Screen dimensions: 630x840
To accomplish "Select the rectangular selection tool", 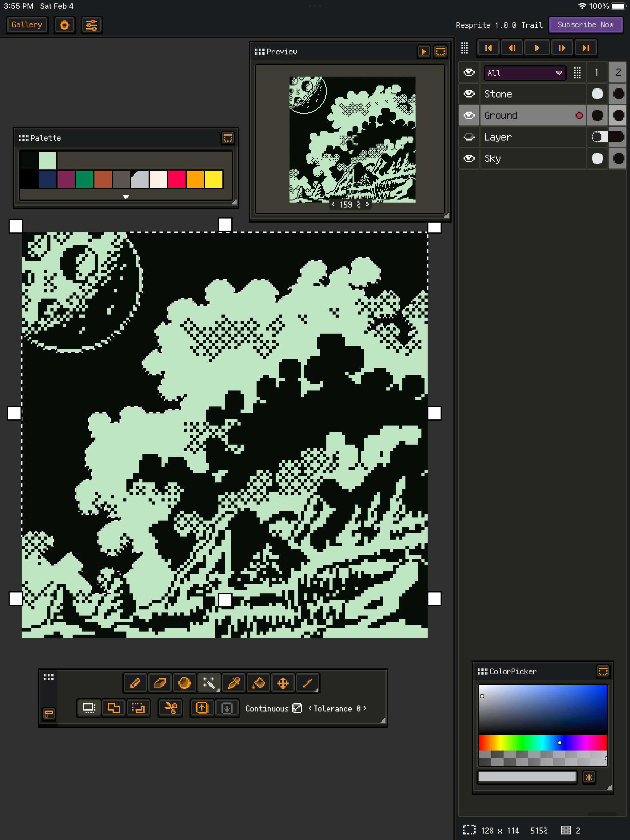I will pyautogui.click(x=89, y=708).
